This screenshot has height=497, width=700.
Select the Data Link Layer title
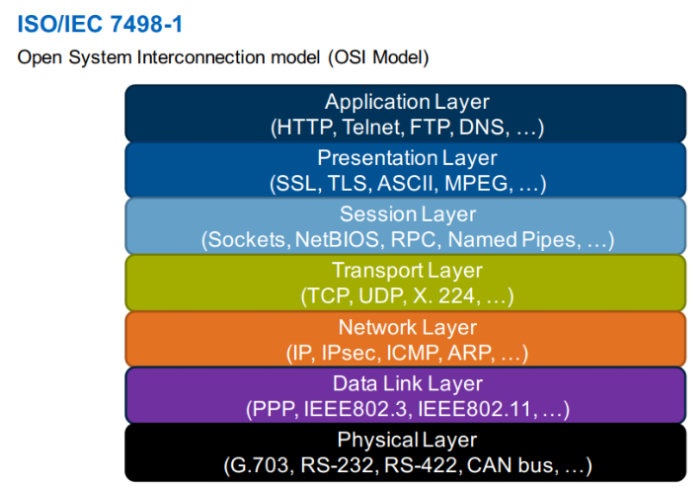coord(408,384)
